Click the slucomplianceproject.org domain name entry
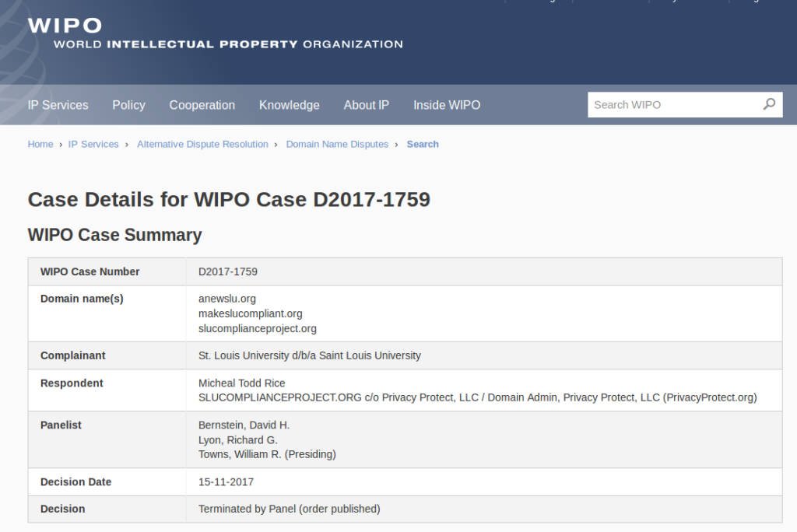This screenshot has height=532, width=797. [x=257, y=328]
